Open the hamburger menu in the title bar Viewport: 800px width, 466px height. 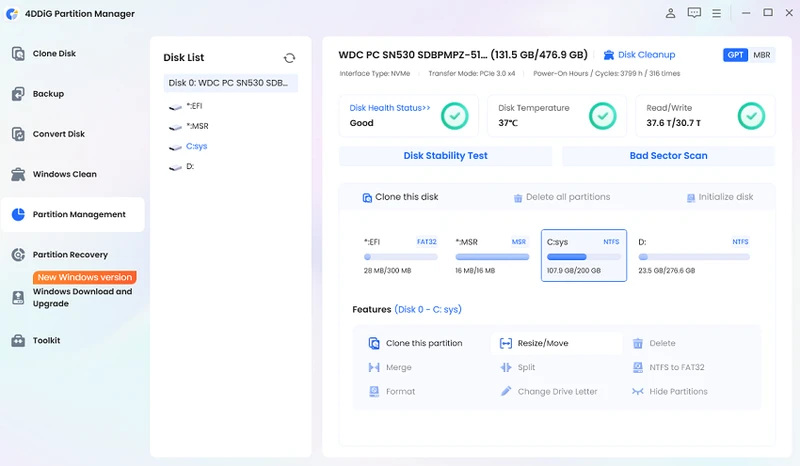717,13
